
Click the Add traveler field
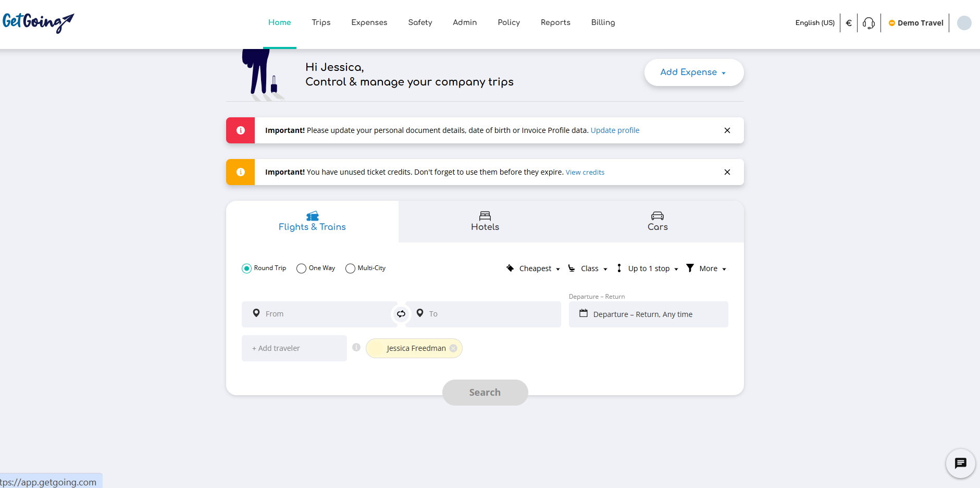[294, 348]
